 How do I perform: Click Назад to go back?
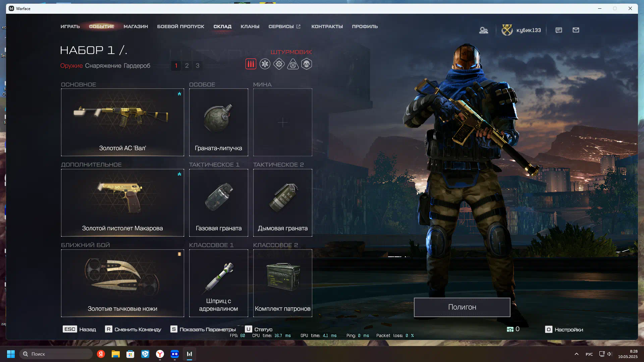click(x=79, y=329)
